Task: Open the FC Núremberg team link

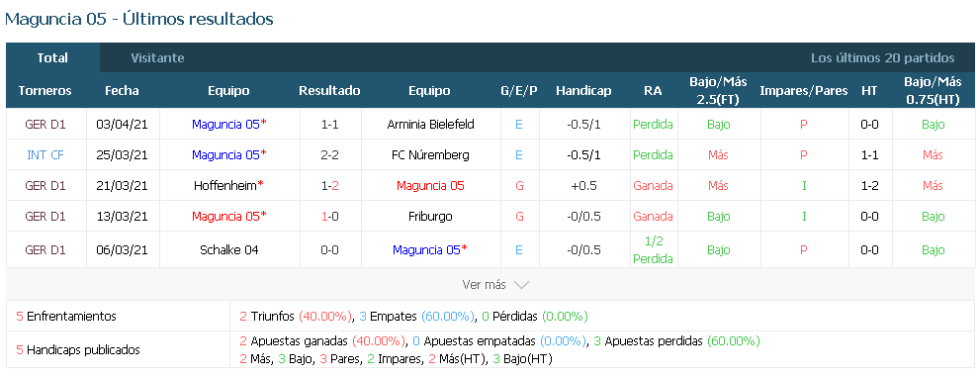Action: [x=430, y=154]
